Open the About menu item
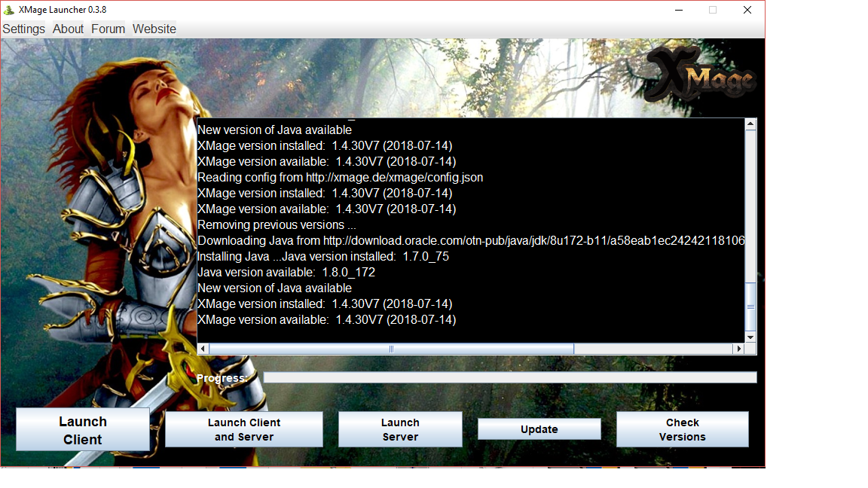868x488 pixels. [x=68, y=29]
